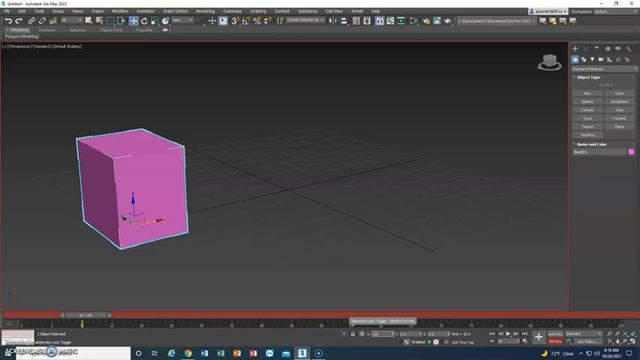
Task: Toggle Spinner Snap button
Action: click(267, 21)
